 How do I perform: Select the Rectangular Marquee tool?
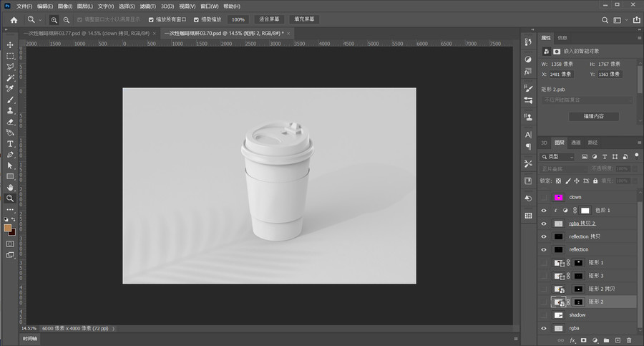(10, 56)
